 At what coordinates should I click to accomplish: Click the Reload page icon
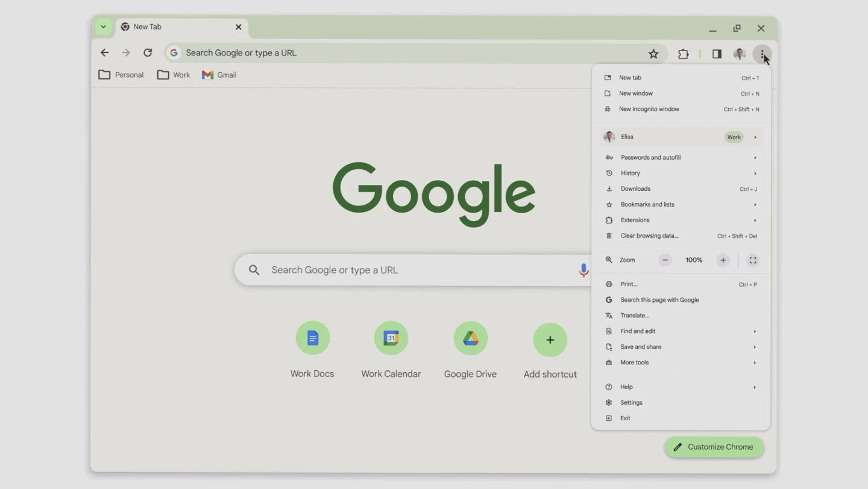(148, 53)
